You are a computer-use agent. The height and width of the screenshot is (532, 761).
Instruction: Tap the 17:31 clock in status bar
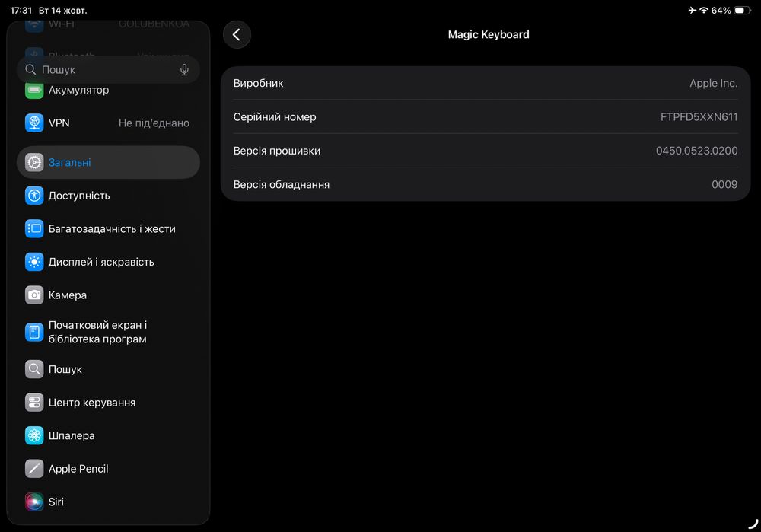(21, 10)
